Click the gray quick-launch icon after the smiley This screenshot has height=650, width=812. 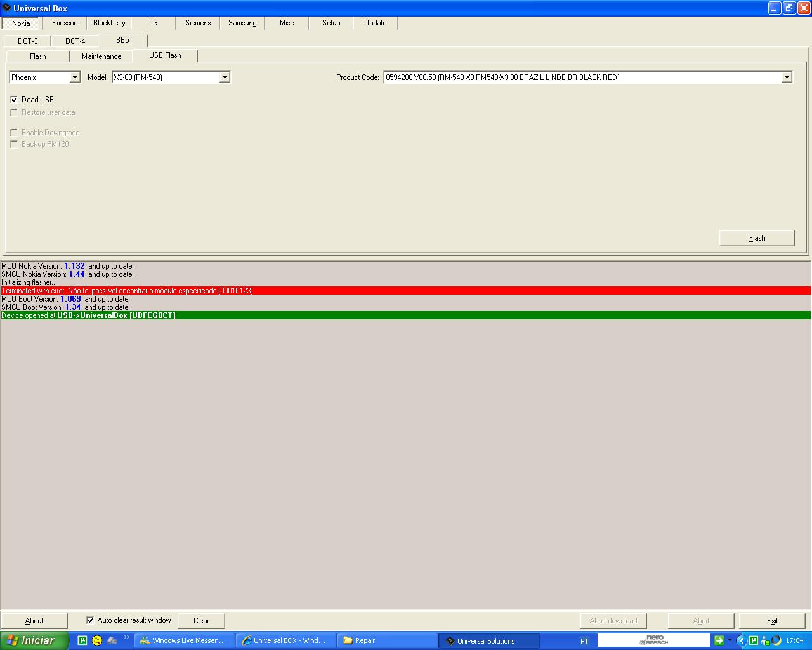112,640
